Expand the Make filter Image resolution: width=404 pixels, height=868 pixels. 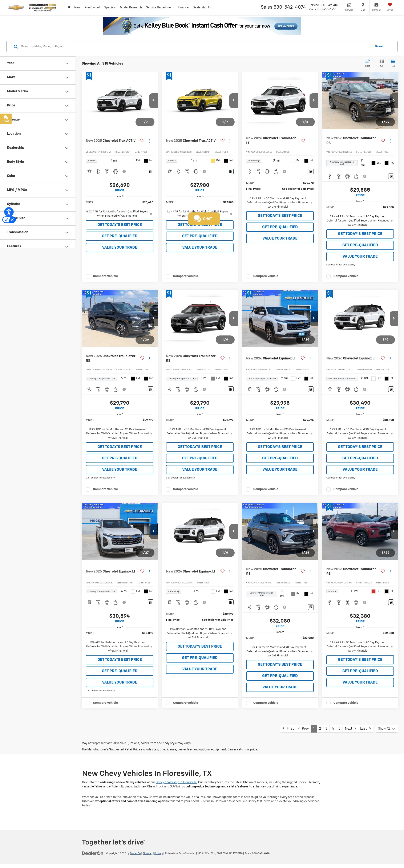[38, 77]
